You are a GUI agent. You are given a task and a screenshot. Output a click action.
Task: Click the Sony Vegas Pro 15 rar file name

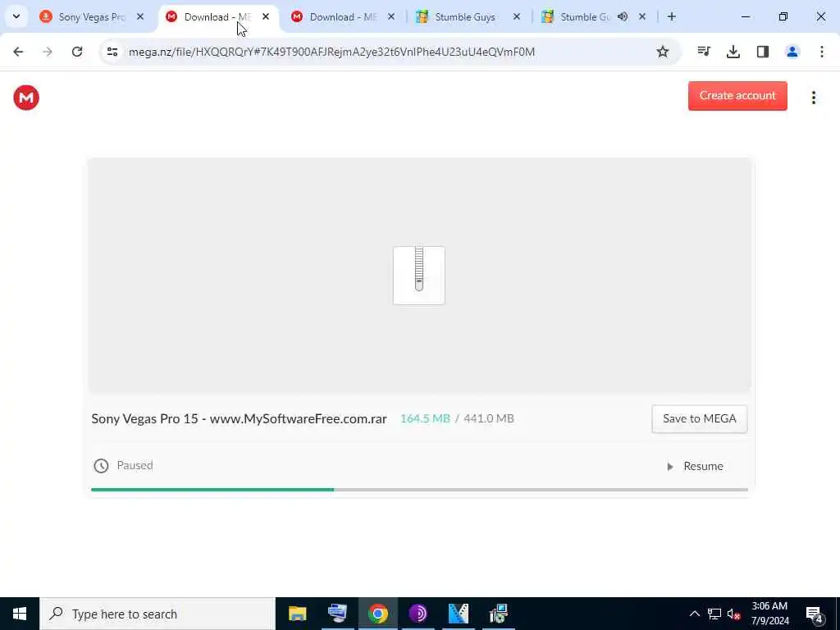pyautogui.click(x=239, y=418)
